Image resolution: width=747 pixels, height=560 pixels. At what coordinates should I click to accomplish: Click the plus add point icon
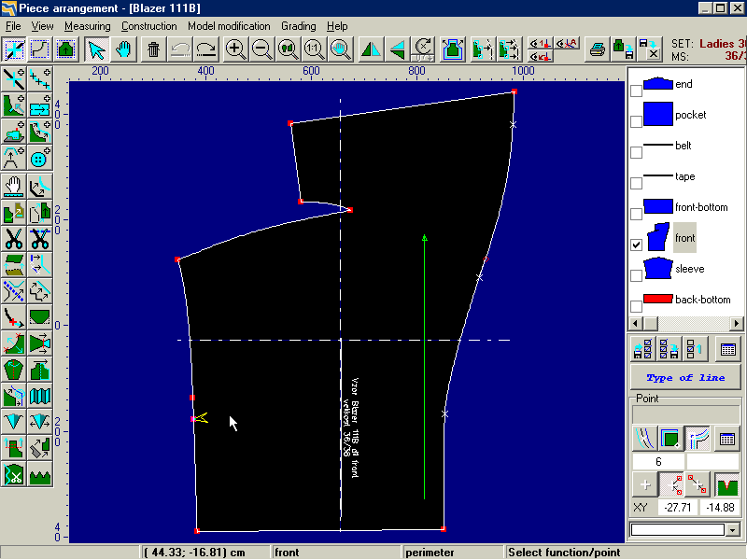645,484
